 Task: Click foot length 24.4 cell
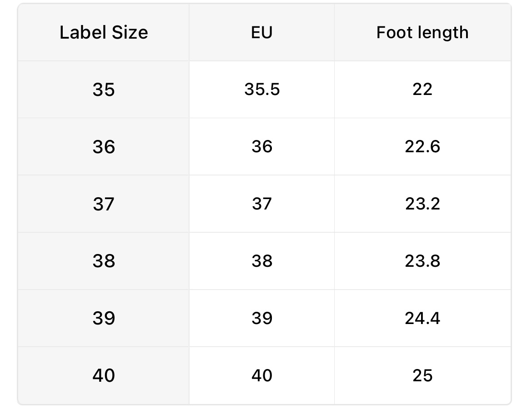(x=422, y=319)
